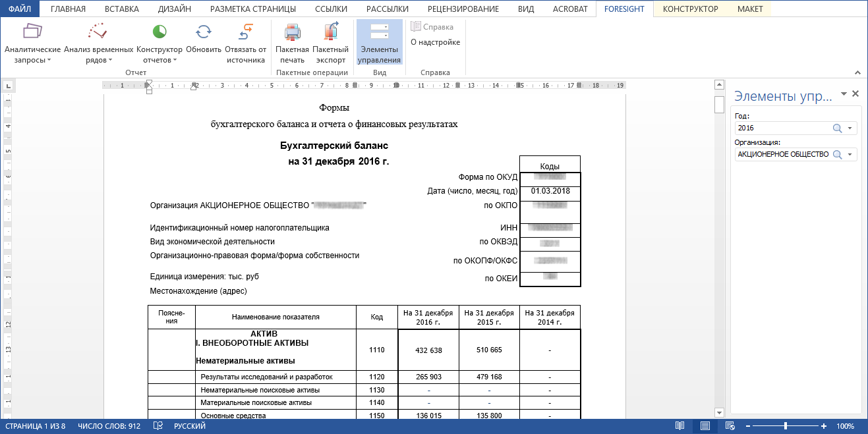The image size is (868, 434).
Task: Open Элементы управления pane options arrow
Action: (x=842, y=95)
